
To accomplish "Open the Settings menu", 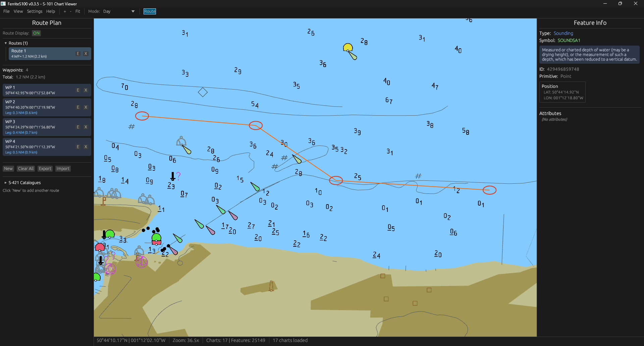I will pos(35,11).
